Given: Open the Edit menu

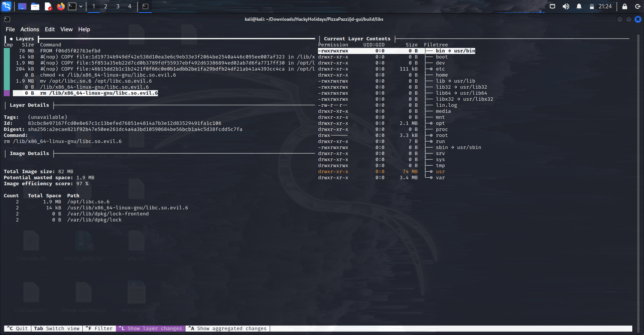Looking at the screenshot, I should click(50, 29).
